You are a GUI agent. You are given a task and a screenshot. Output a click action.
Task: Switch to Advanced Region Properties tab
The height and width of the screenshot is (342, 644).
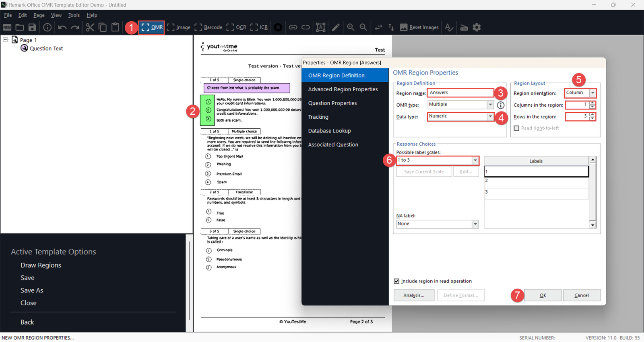coord(343,89)
